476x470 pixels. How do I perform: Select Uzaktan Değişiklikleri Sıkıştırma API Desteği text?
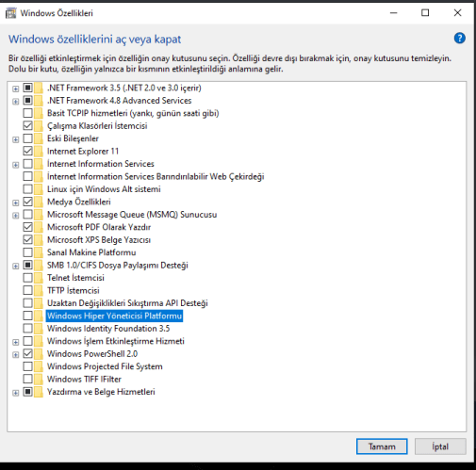[127, 303]
